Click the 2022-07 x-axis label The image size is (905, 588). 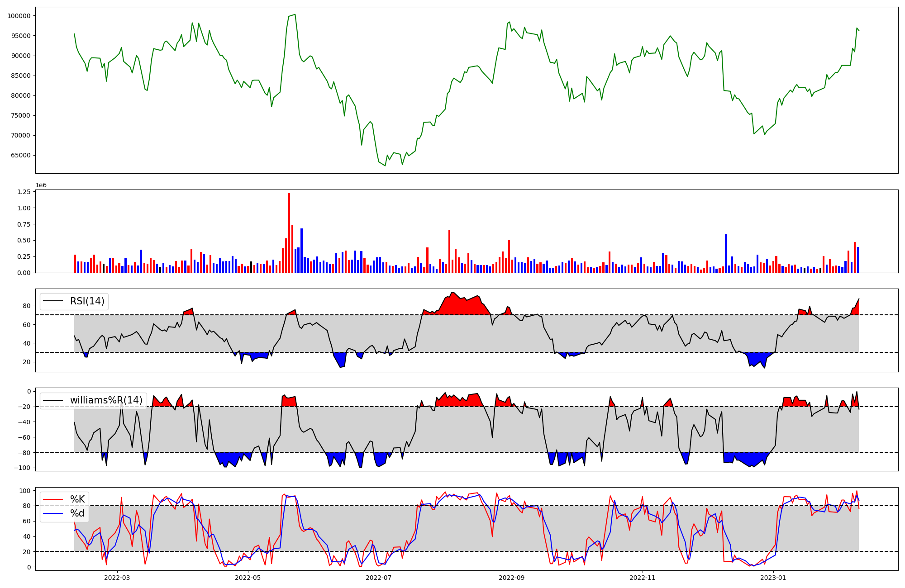tap(378, 578)
